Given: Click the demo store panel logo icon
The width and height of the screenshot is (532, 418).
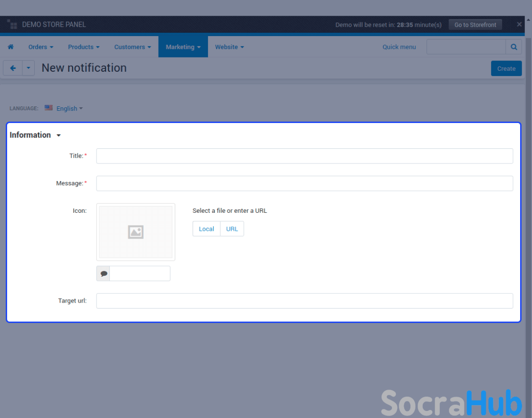Looking at the screenshot, I should point(12,25).
